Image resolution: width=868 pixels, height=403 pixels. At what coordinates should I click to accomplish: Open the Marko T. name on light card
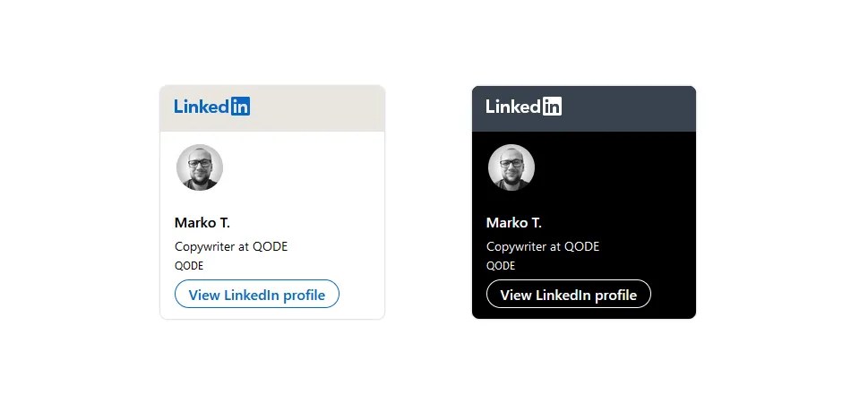[202, 223]
